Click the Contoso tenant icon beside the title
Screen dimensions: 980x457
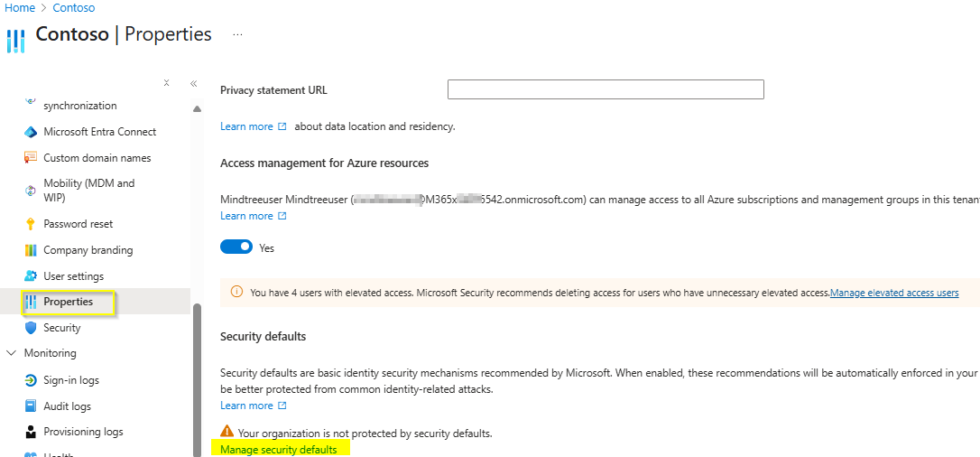click(x=15, y=40)
